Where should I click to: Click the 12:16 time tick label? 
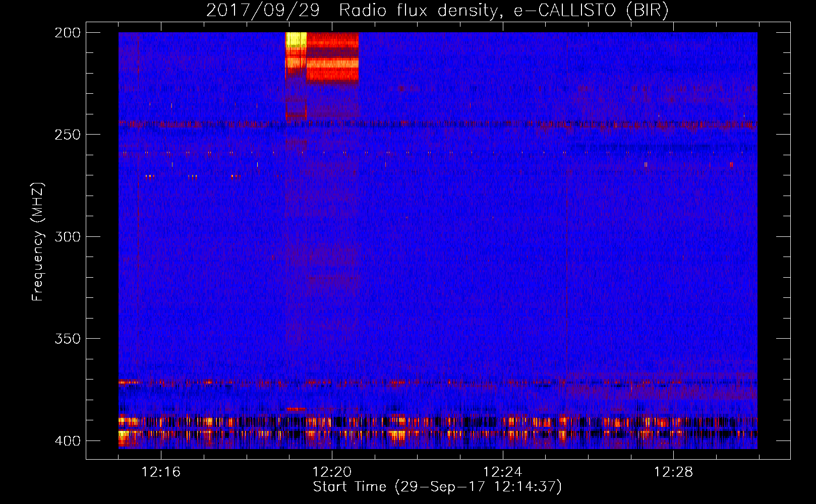click(x=161, y=472)
